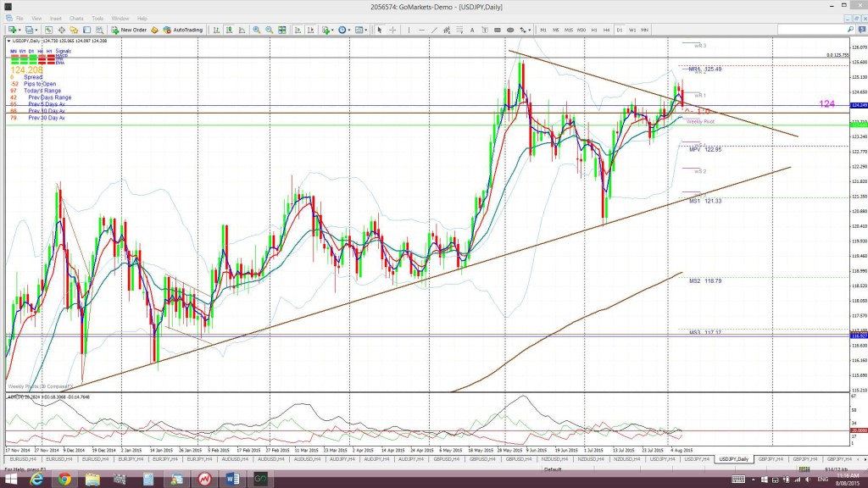Show hidden system tray icons
The width and height of the screenshot is (868, 488).
(x=753, y=480)
